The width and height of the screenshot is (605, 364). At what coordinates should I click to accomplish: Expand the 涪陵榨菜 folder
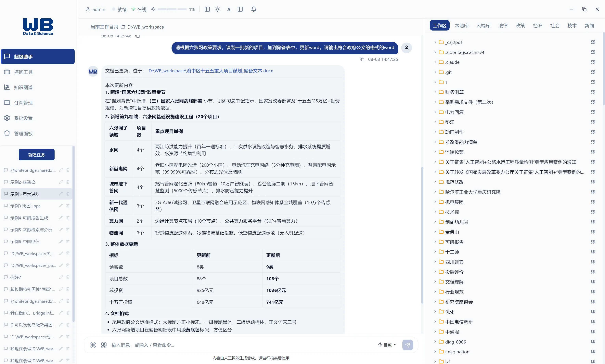(435, 152)
